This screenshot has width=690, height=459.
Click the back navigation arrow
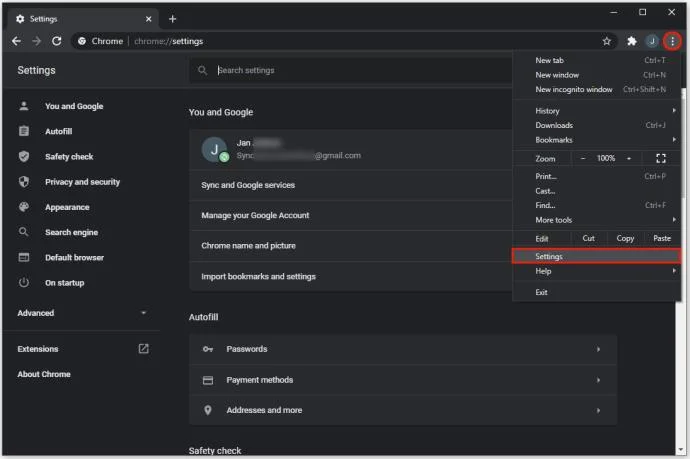16,41
